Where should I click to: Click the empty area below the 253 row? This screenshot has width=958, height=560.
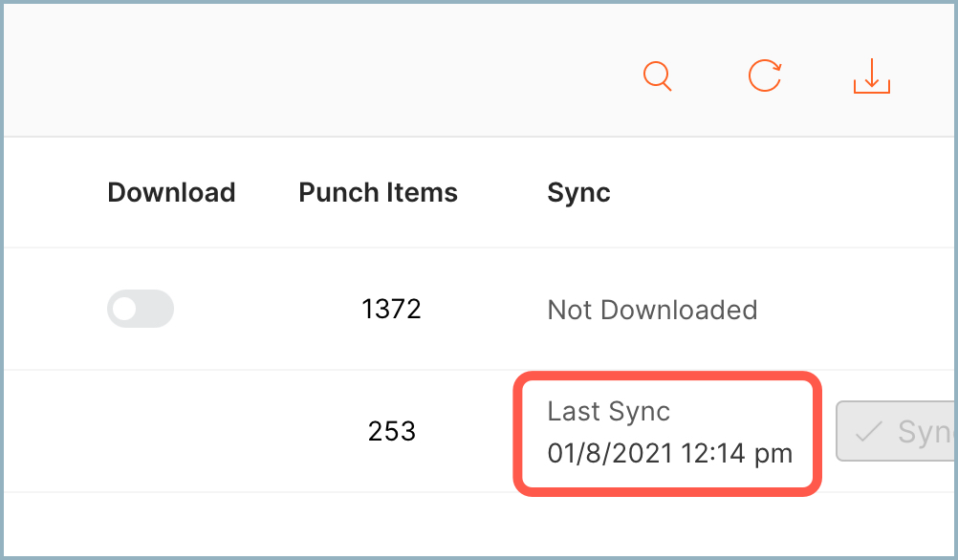coord(478,524)
